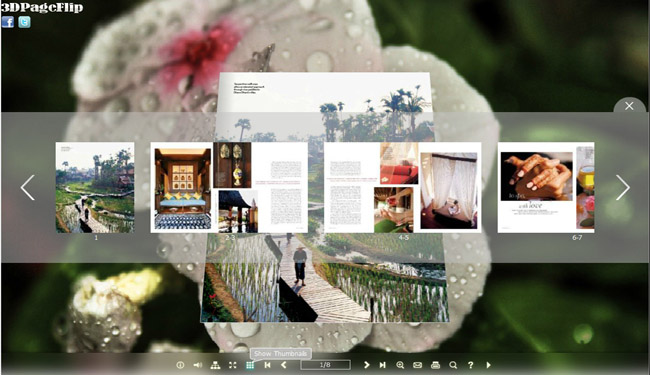The height and width of the screenshot is (375, 650).
Task: Toggle the sound speaker icon
Action: click(x=198, y=365)
